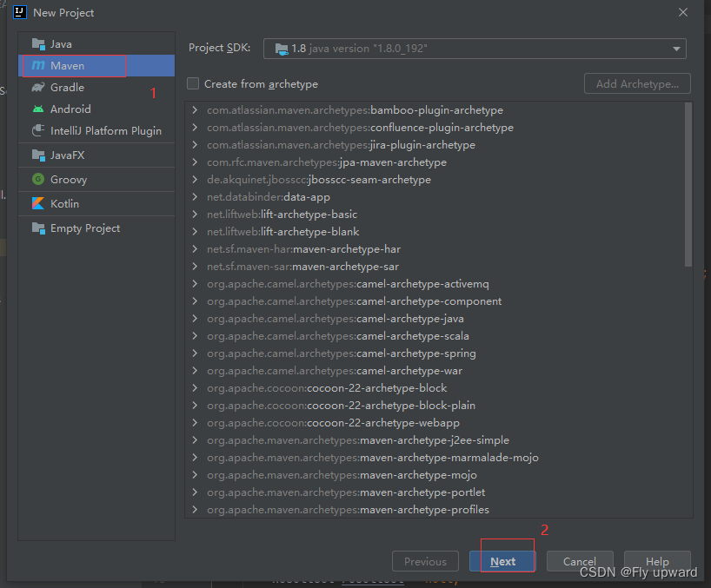The width and height of the screenshot is (711, 588).
Task: Click the IntelliJ logo in title bar
Action: (20, 12)
